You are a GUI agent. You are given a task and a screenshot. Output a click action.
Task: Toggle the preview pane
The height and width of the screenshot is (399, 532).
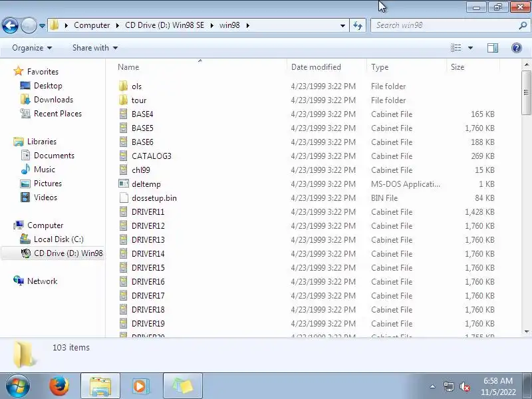pyautogui.click(x=493, y=48)
